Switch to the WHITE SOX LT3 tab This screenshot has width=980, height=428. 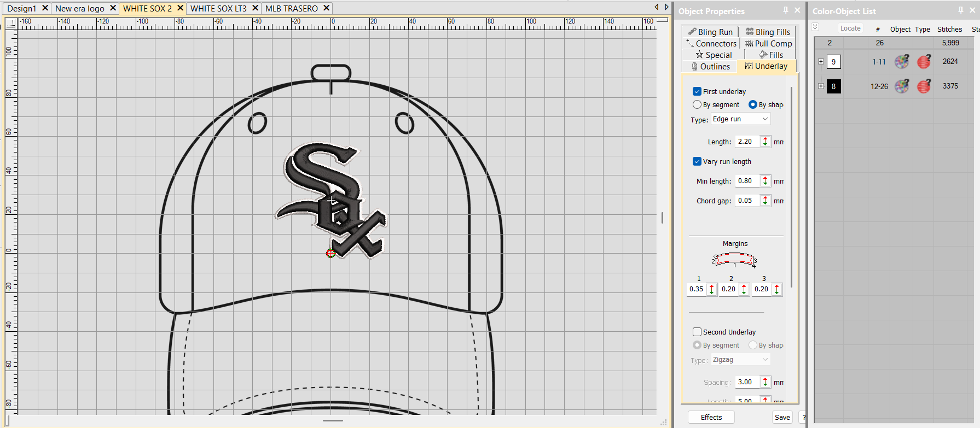coord(218,8)
